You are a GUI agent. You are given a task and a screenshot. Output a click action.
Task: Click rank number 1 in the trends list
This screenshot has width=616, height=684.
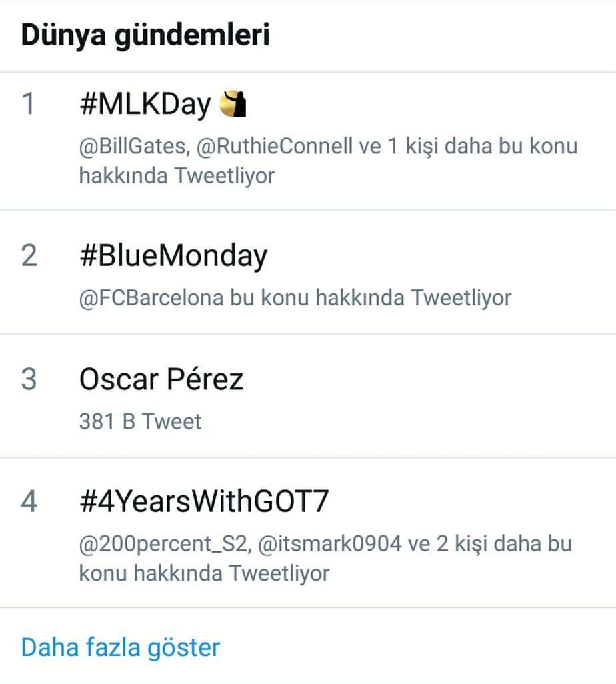(29, 105)
